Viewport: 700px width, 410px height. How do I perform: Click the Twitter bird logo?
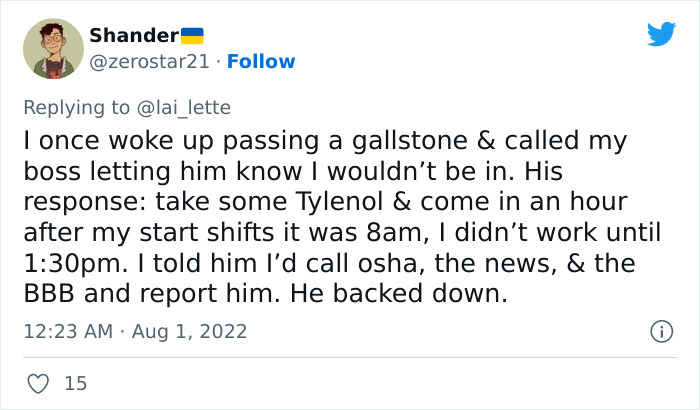point(661,35)
